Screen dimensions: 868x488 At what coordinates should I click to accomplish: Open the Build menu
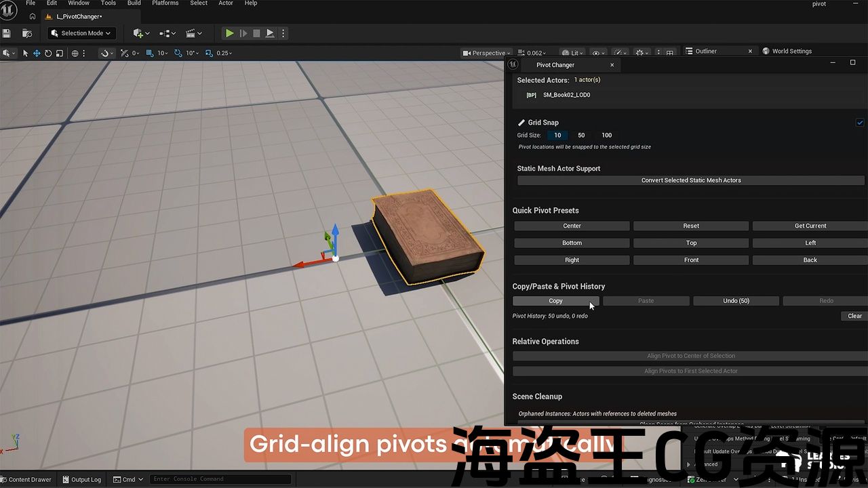coord(134,3)
